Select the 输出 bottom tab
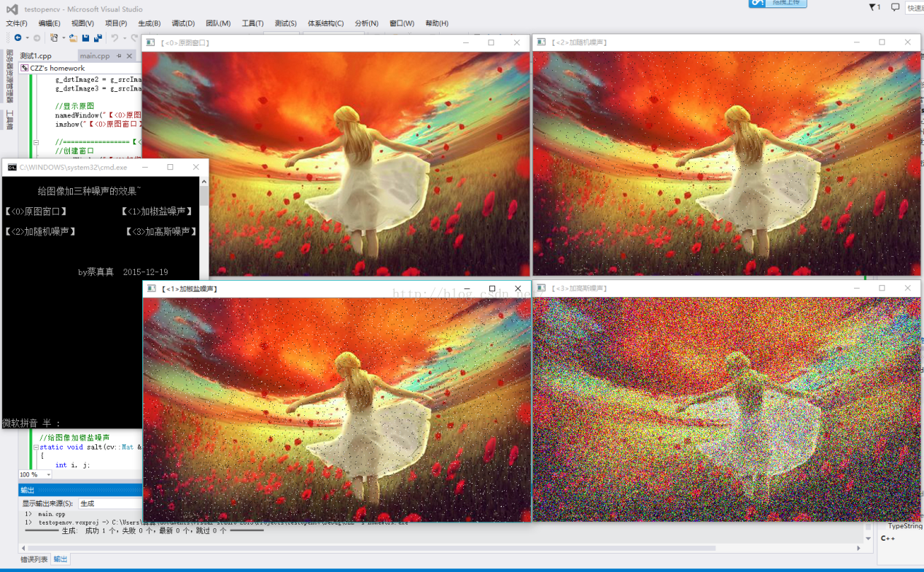924x572 pixels. tap(61, 559)
